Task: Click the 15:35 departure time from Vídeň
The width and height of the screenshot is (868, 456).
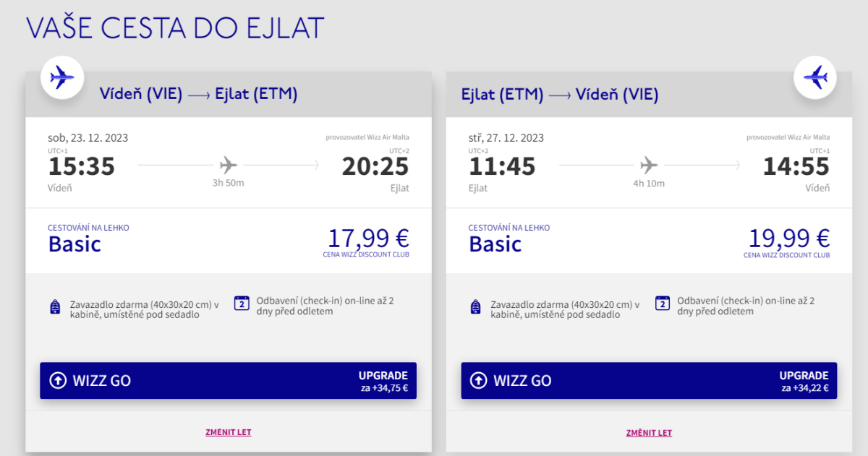Action: point(82,167)
